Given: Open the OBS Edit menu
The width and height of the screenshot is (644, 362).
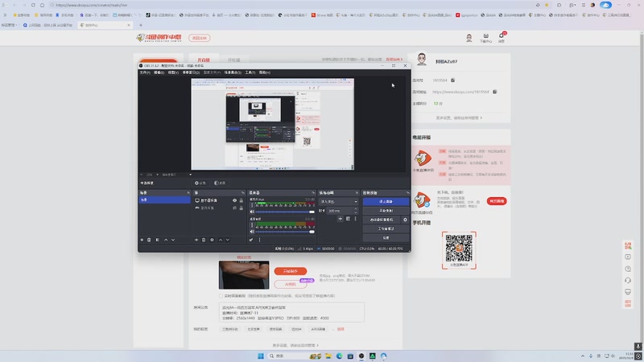Looking at the screenshot, I should coord(159,72).
